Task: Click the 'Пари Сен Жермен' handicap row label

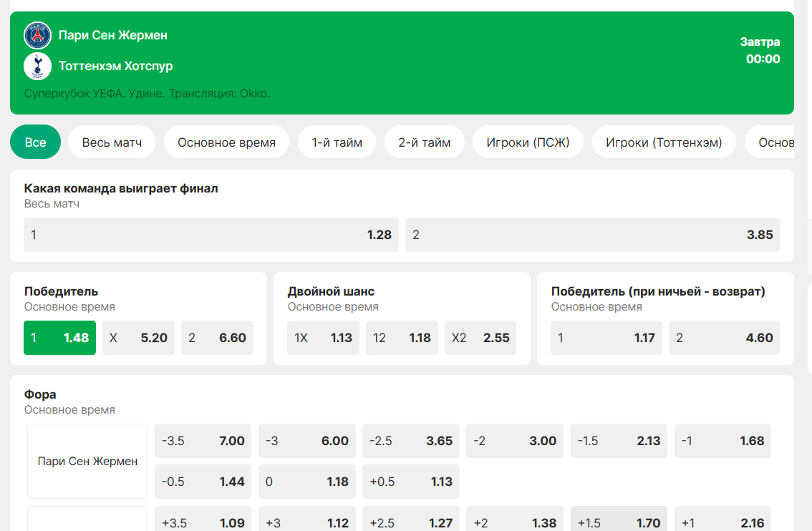Action: [x=87, y=461]
